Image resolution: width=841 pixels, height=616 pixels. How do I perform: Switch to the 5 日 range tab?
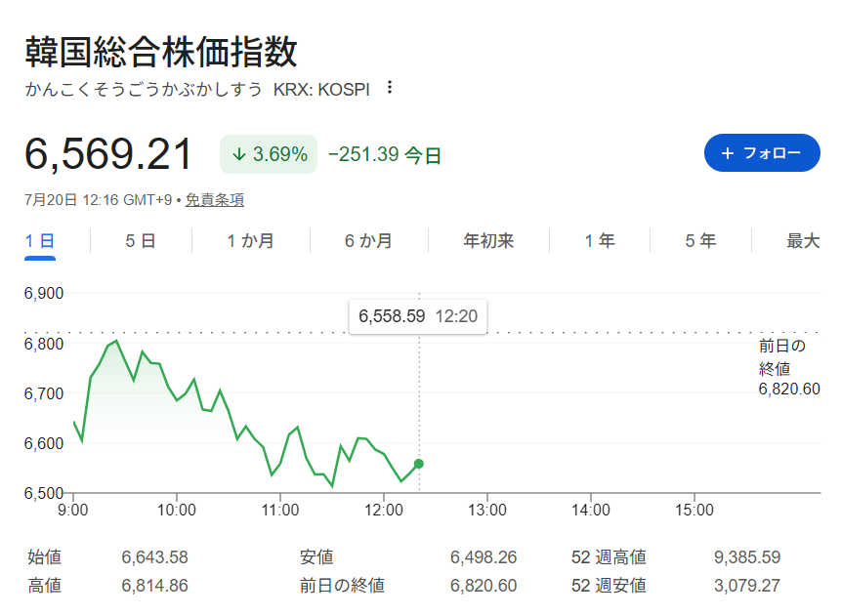141,241
